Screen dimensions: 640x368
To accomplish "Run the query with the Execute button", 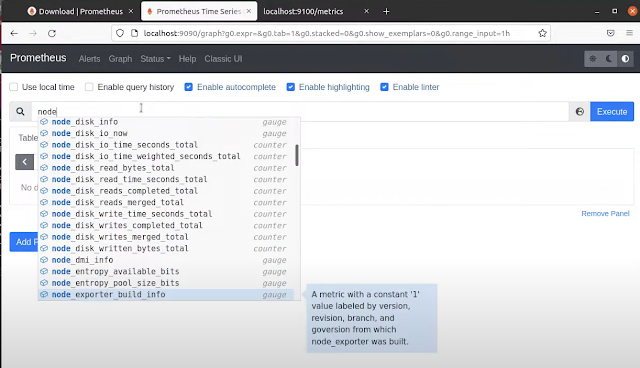I will [x=612, y=112].
